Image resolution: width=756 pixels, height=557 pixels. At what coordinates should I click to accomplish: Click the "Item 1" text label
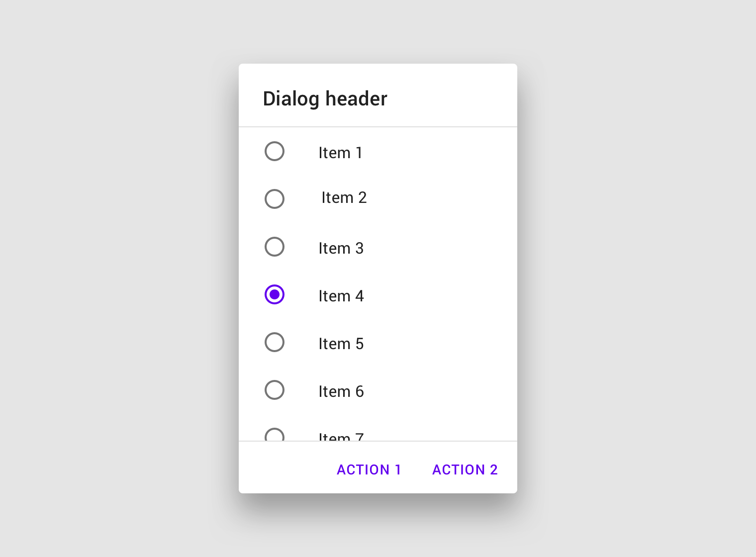(341, 153)
